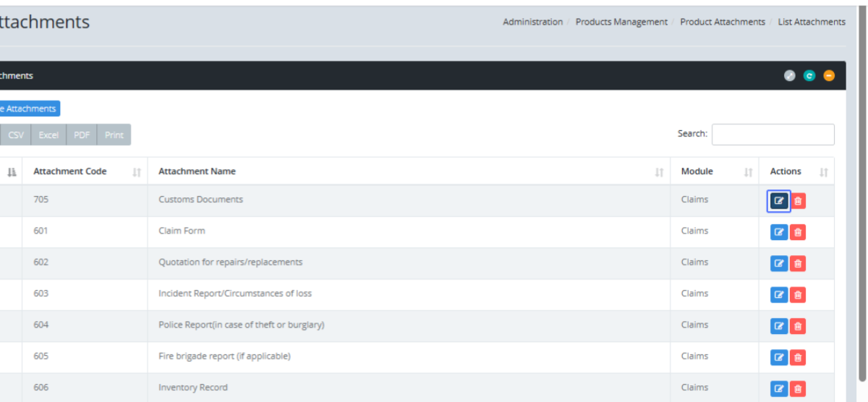Reload the panel using teal refresh icon
The height and width of the screenshot is (402, 868).
(809, 76)
